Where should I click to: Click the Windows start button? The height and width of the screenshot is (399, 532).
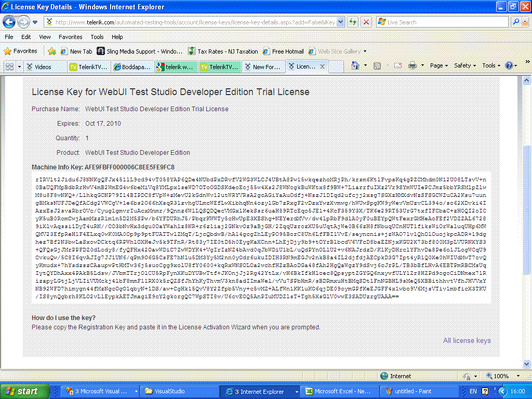pyautogui.click(x=25, y=391)
